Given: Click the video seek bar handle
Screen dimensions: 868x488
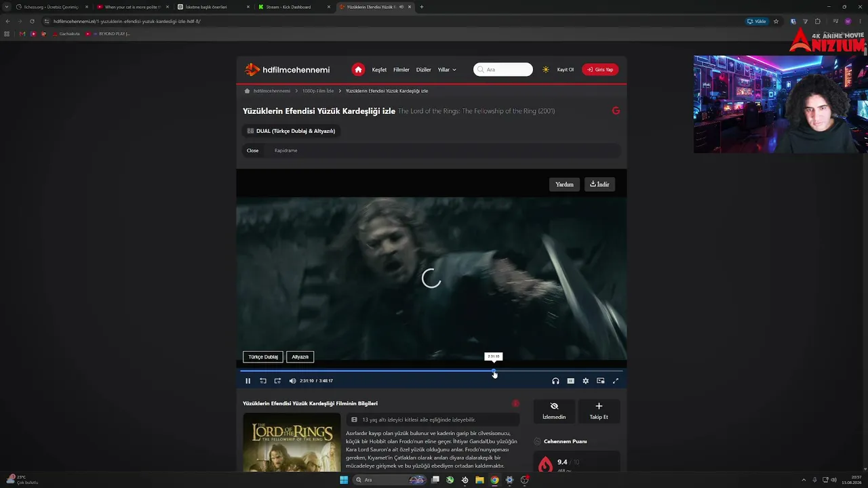Looking at the screenshot, I should [x=494, y=371].
